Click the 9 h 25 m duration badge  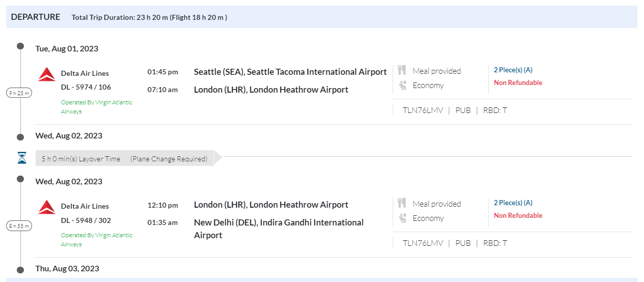pos(19,93)
